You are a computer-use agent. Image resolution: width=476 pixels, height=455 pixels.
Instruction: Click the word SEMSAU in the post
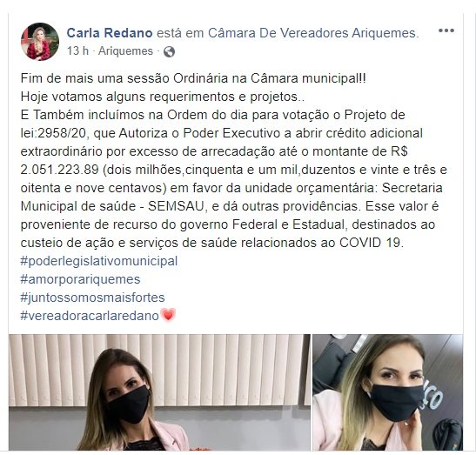point(176,206)
